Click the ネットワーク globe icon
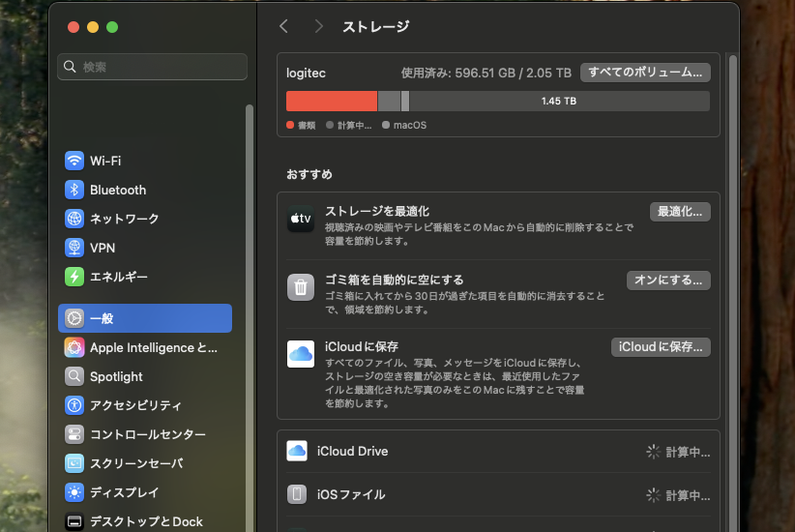 click(x=74, y=219)
